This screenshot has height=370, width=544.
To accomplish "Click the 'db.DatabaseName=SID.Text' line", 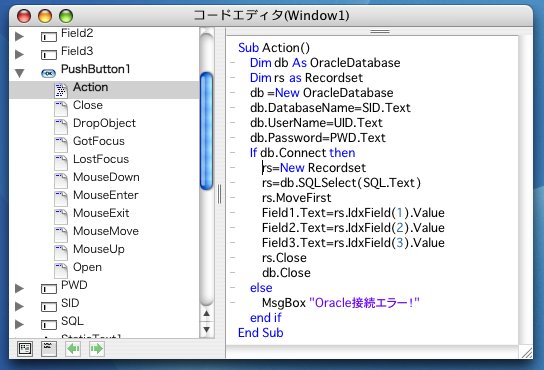I will coord(330,108).
